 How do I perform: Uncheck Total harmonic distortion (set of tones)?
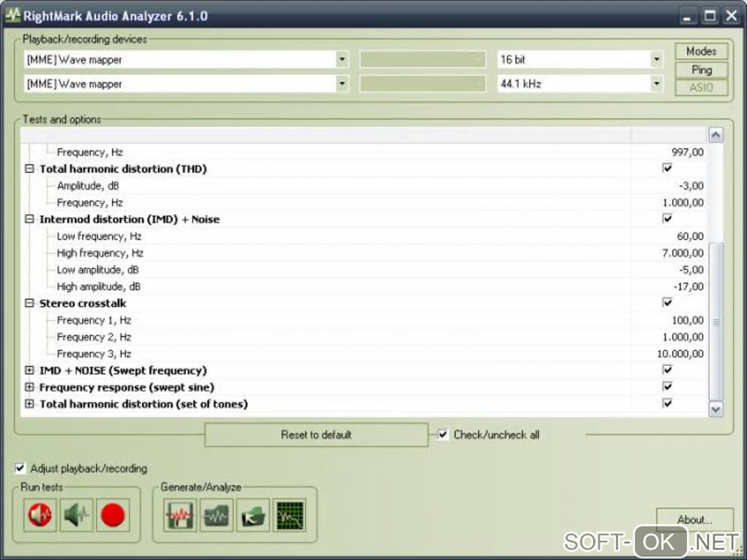coord(667,403)
